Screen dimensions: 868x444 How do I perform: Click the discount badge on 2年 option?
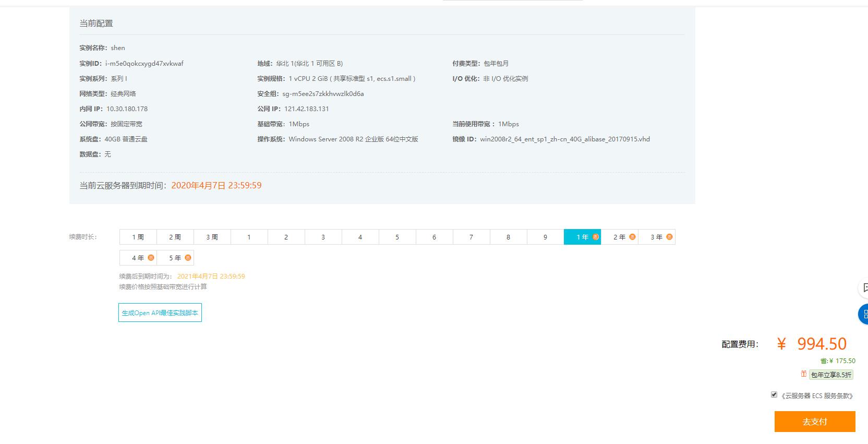(x=632, y=237)
